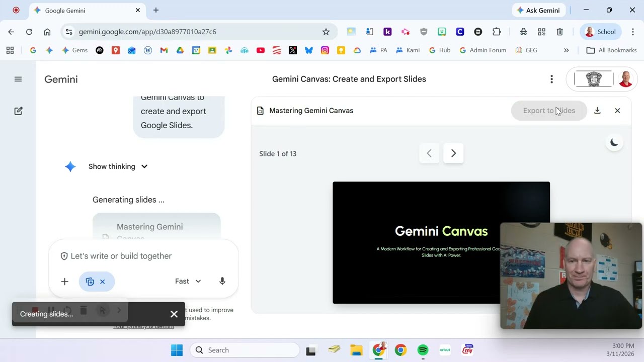This screenshot has width=644, height=362.
Task: Open the Gemini main menu hamburger
Action: [18, 79]
